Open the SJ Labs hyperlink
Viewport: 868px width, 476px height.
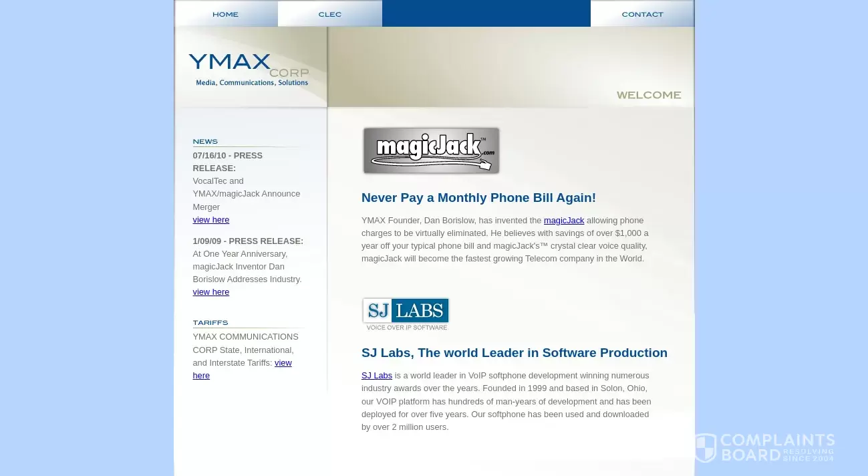coord(376,375)
